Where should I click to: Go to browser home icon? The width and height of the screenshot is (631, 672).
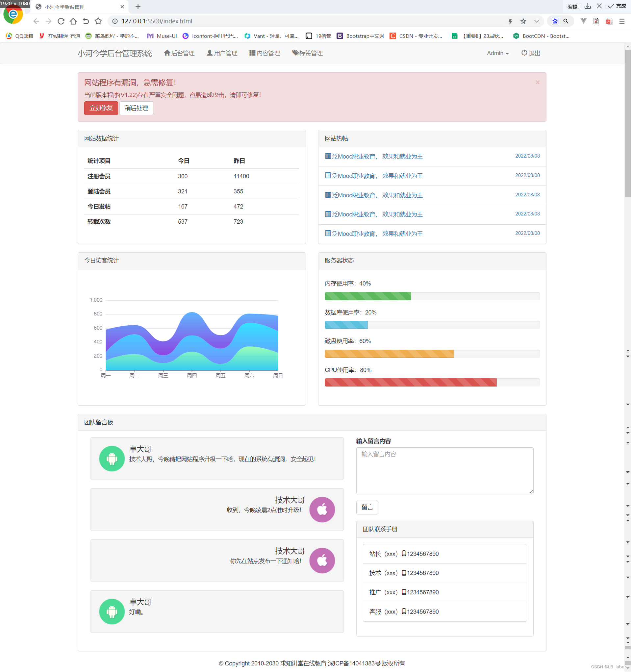(x=73, y=21)
